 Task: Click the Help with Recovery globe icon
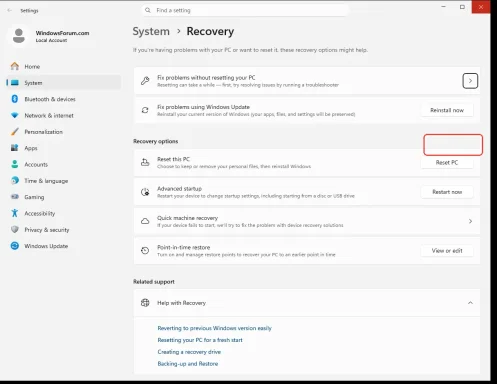[145, 303]
